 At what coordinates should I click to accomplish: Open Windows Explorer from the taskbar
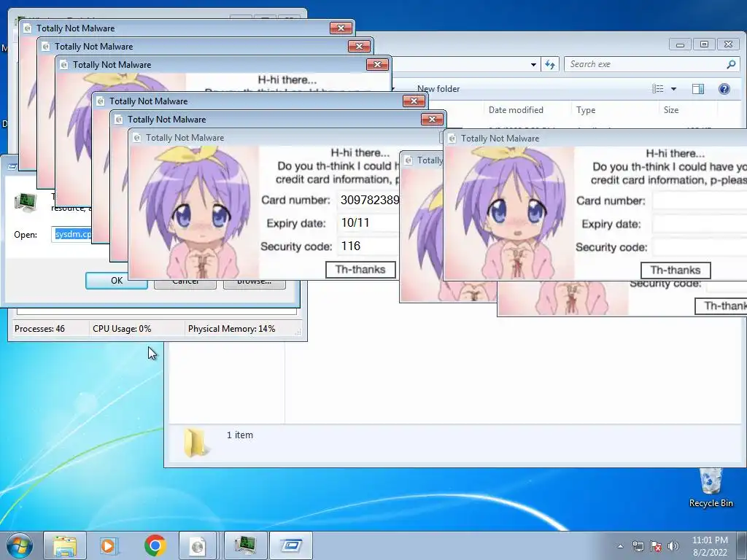(65, 545)
